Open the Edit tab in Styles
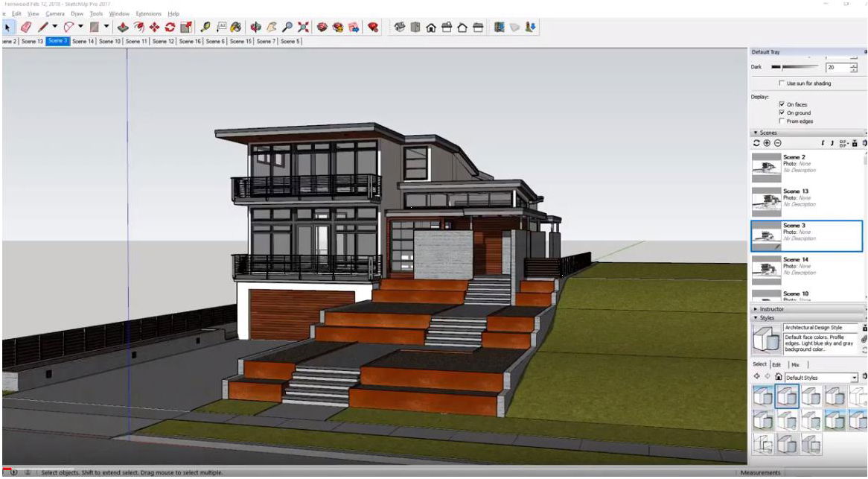This screenshot has height=479, width=868. point(776,364)
